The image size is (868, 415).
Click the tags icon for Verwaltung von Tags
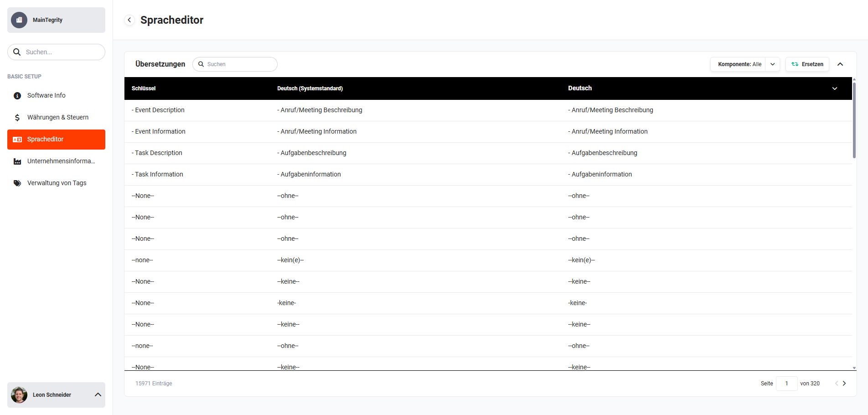pyautogui.click(x=17, y=183)
